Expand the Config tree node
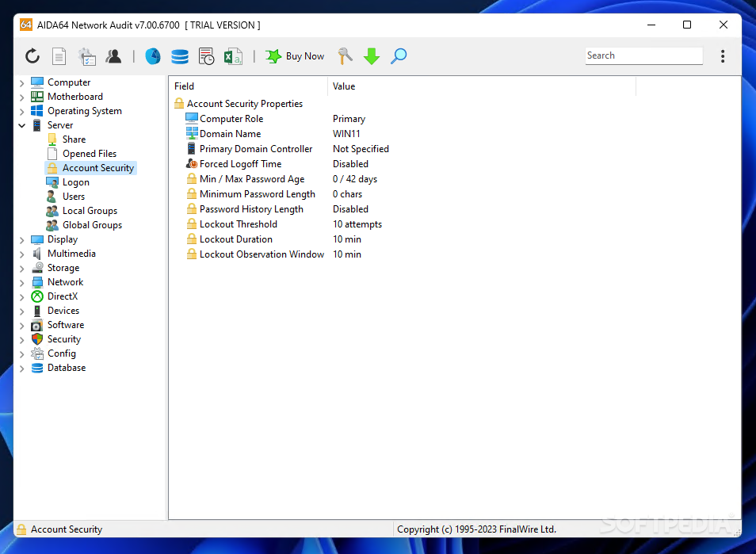Image resolution: width=756 pixels, height=554 pixels. coord(21,354)
